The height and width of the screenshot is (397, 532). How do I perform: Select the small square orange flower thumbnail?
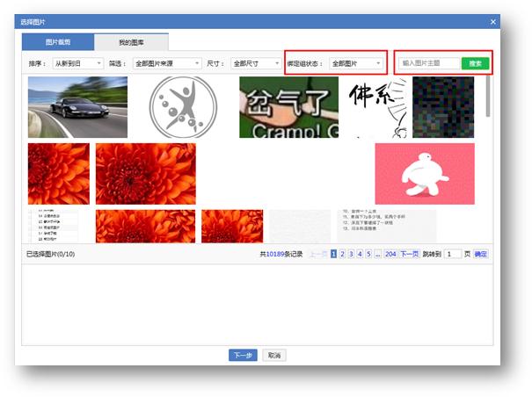tap(59, 174)
